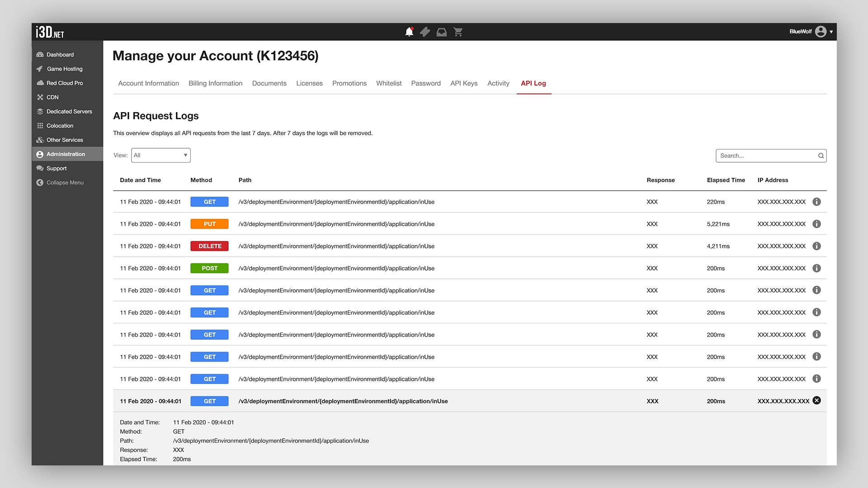
Task: Show details for the POST request row
Action: coord(816,268)
